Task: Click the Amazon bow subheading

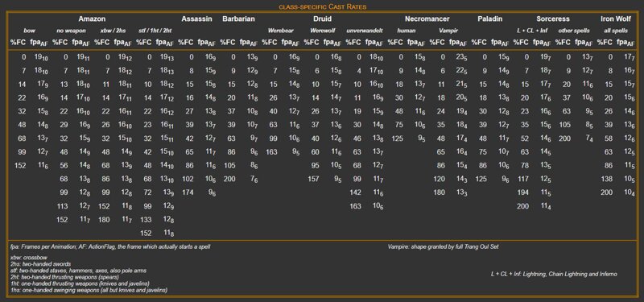Action: tap(29, 31)
